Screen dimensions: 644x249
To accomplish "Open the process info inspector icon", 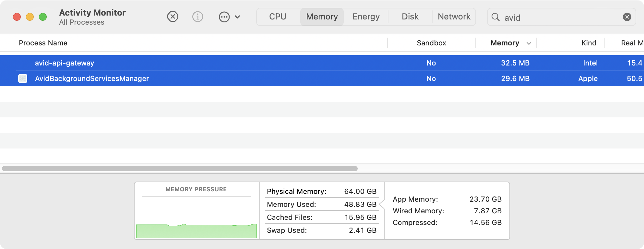I will pos(197,17).
